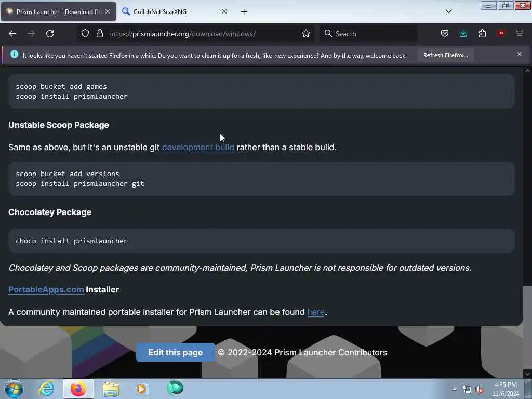The width and height of the screenshot is (532, 399).
Task: Expand the list all tabs dropdown
Action: (448, 11)
